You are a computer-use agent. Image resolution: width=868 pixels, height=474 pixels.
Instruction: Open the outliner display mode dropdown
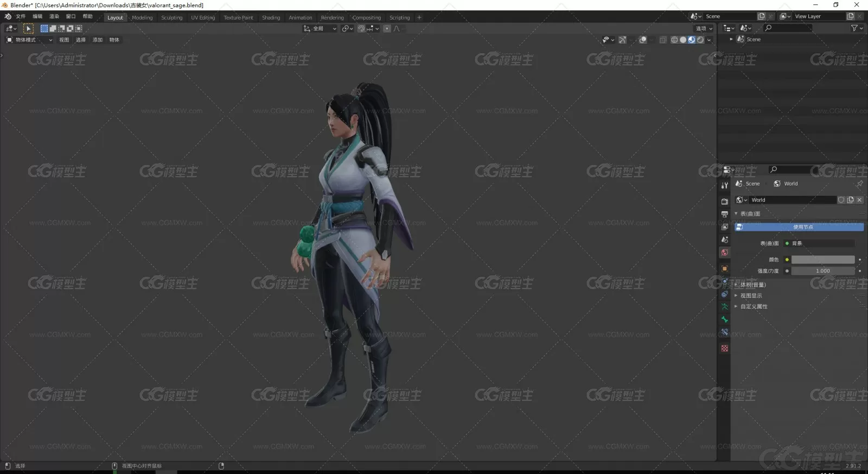click(x=729, y=28)
